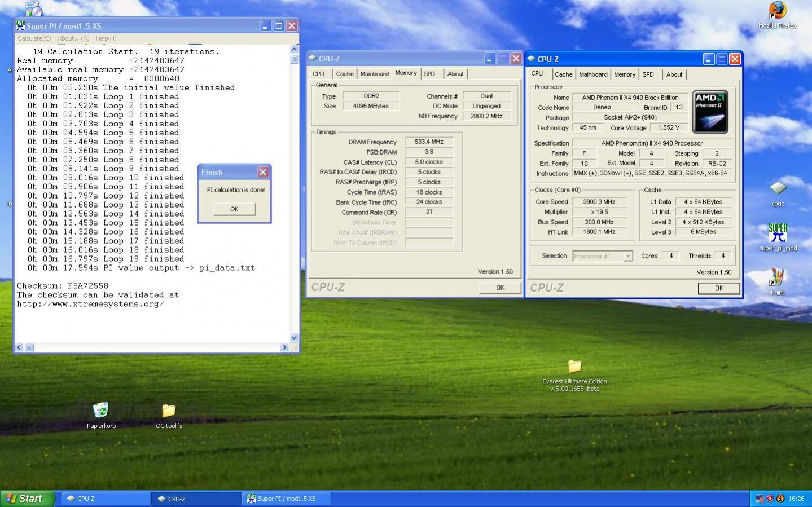Click the Checksum: F5A72558 line
Image resolution: width=812 pixels, height=507 pixels.
(62, 286)
